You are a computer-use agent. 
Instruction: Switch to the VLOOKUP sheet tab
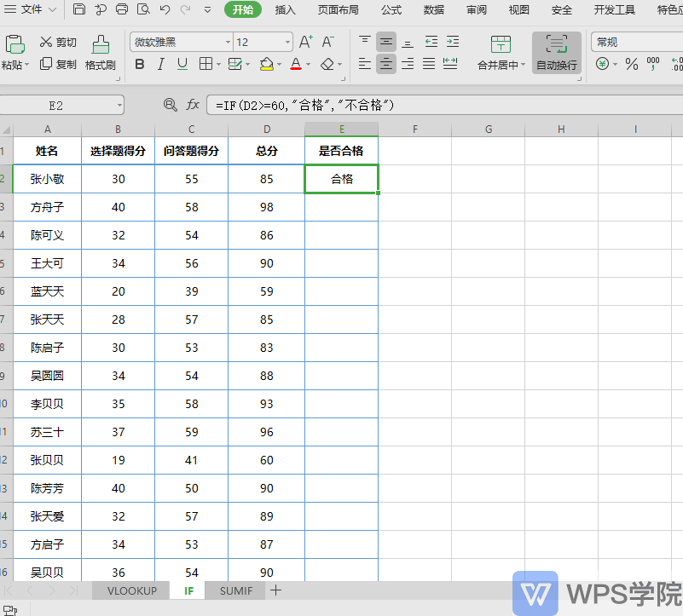[131, 590]
